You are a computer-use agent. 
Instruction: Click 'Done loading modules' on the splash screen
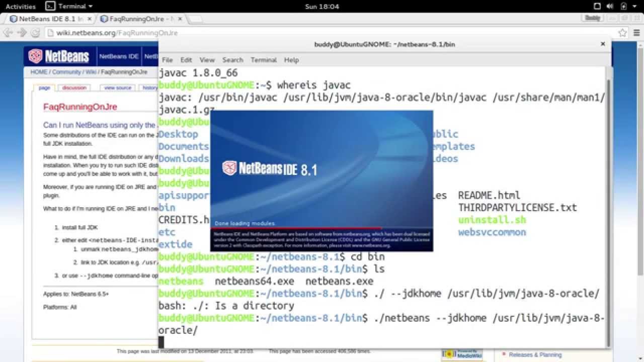[245, 223]
